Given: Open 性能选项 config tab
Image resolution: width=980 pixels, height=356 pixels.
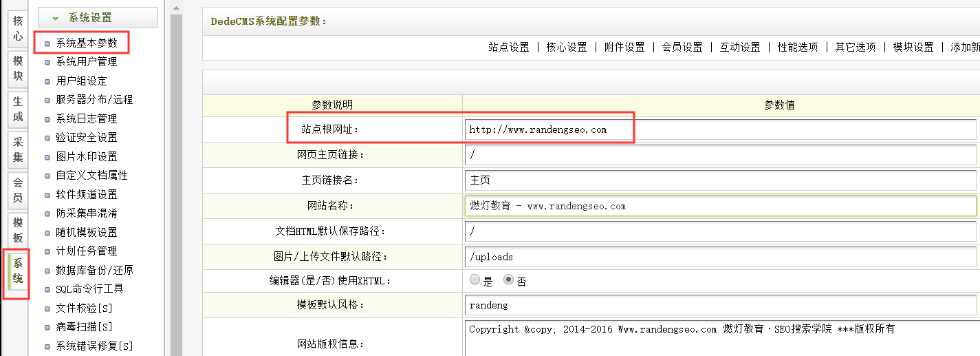Looking at the screenshot, I should click(x=798, y=48).
